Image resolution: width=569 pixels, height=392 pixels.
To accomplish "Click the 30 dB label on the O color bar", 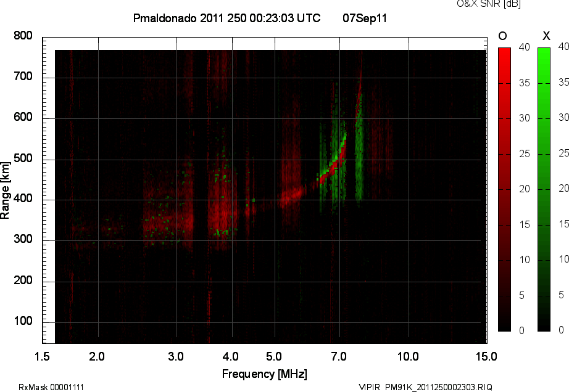I will (525, 118).
